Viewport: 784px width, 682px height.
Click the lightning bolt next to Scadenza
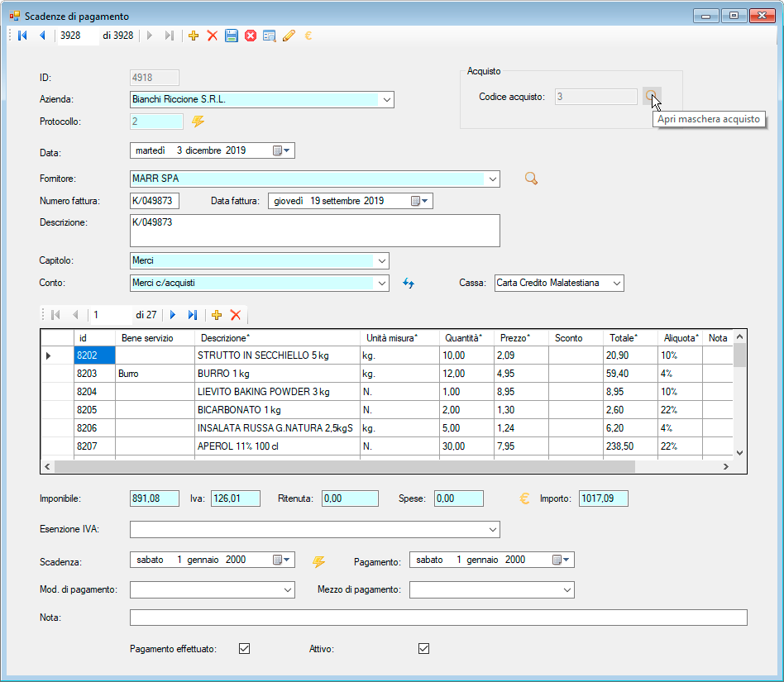click(x=318, y=561)
